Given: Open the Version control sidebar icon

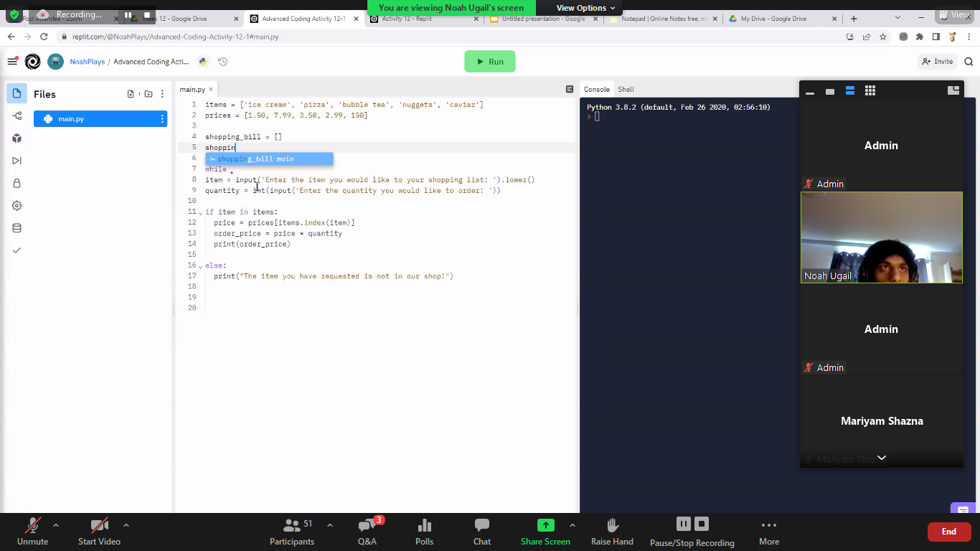Looking at the screenshot, I should (17, 116).
